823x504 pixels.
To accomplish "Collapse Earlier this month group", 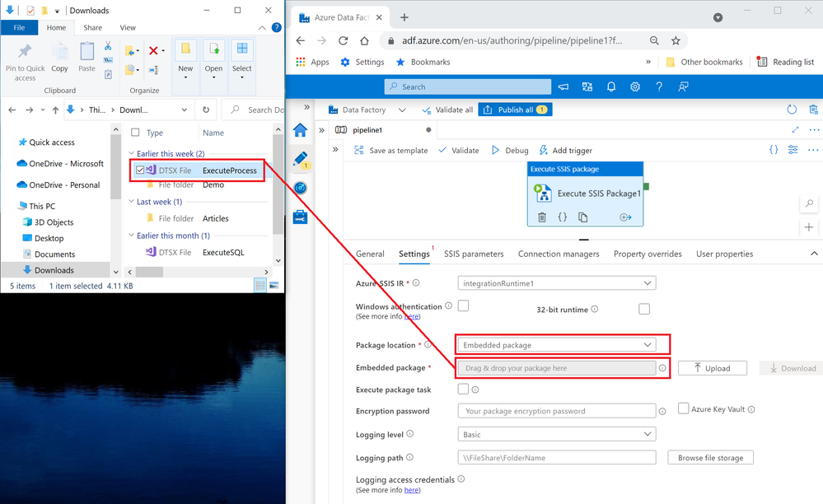I will point(132,236).
